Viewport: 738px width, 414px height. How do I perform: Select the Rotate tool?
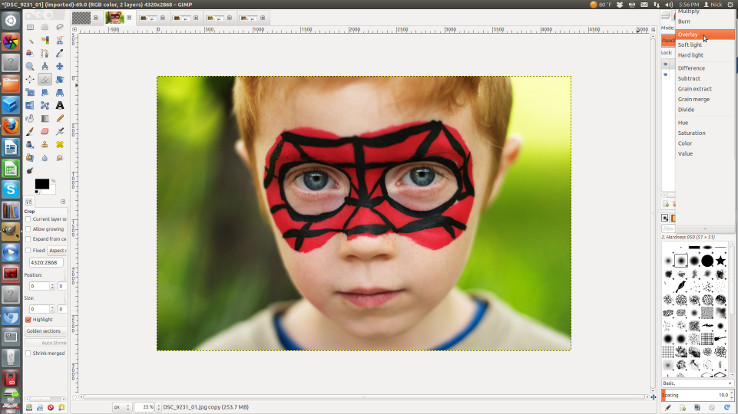tap(60, 80)
